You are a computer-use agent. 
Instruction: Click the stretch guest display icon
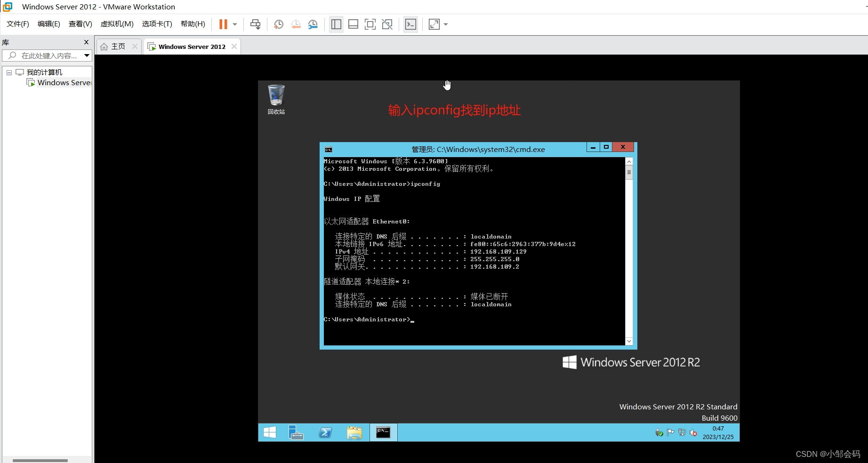[x=434, y=24]
